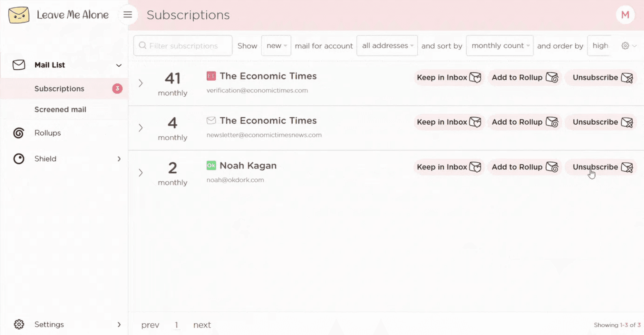Click the Settings gear icon in sidebar
Viewport: 644px width, 335px height.
coord(19,324)
